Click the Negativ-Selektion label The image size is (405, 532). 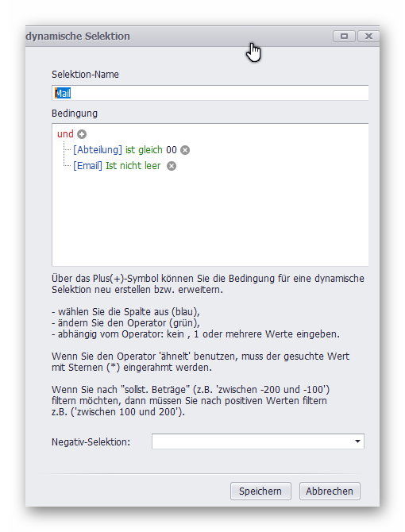91,442
